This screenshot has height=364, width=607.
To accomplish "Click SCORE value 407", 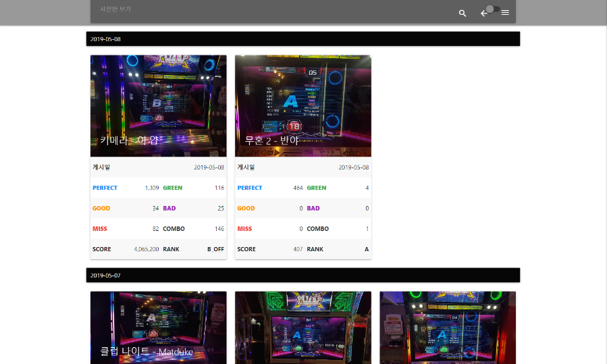I will click(x=298, y=249).
